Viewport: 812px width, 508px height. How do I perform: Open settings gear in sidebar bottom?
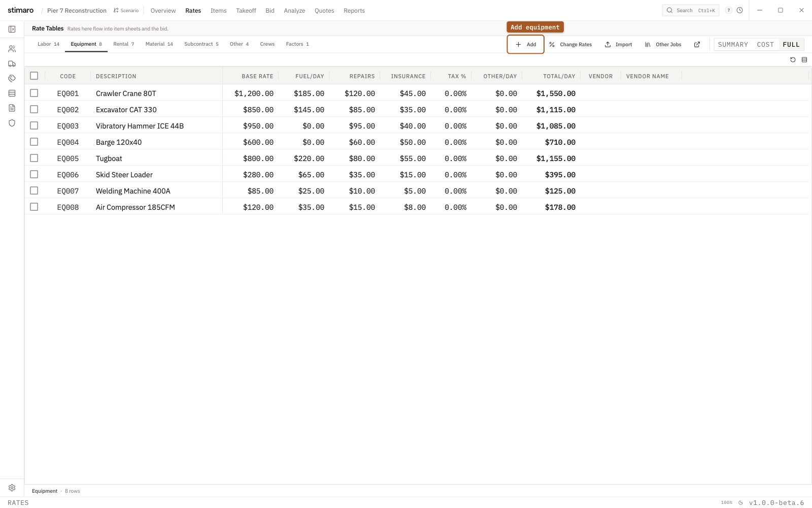(12, 488)
